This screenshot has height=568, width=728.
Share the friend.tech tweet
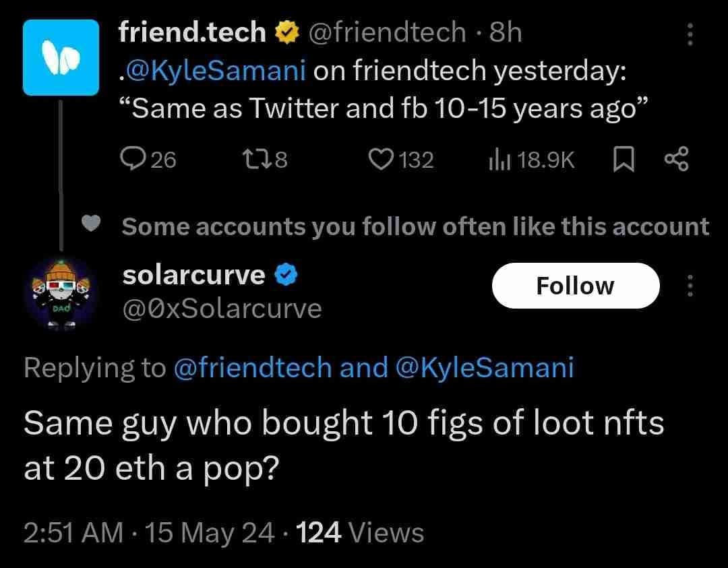pyautogui.click(x=676, y=159)
